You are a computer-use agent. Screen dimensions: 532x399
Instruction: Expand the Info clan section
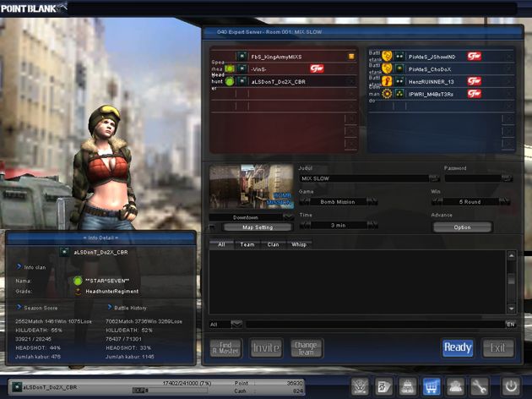click(31, 267)
